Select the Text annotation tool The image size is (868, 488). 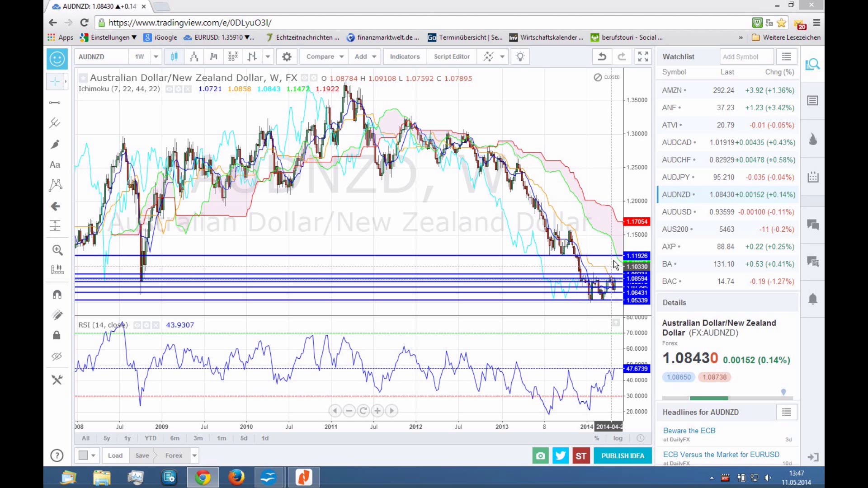55,165
